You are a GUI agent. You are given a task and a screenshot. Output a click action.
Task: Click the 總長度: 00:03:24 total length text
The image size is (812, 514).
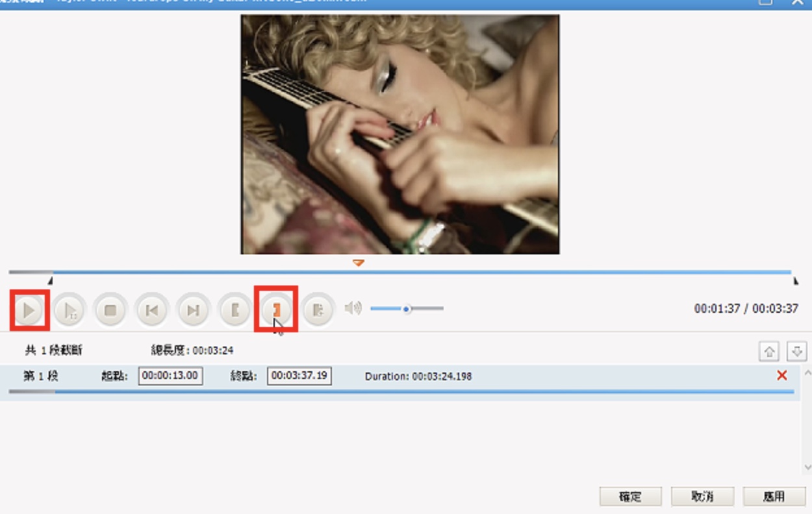(192, 350)
